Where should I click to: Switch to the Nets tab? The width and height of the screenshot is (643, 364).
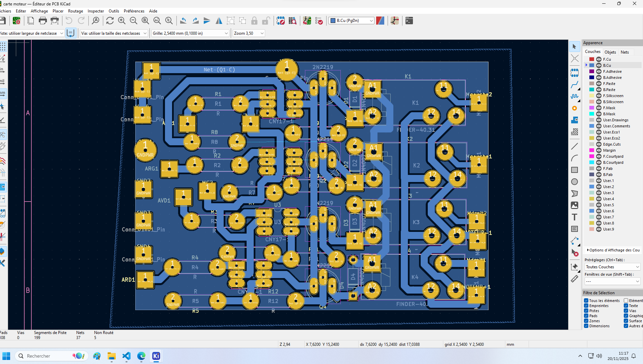pyautogui.click(x=624, y=52)
